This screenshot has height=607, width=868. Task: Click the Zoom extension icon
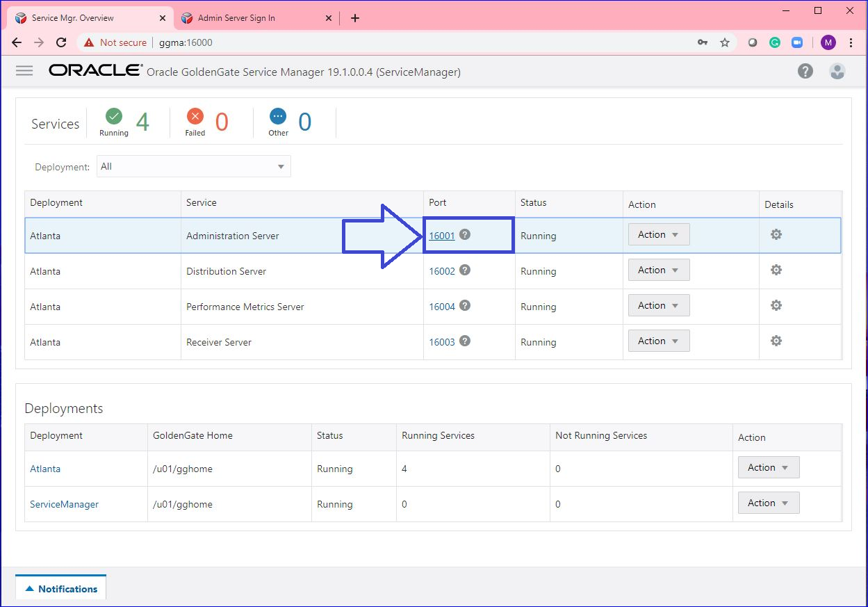tap(797, 42)
